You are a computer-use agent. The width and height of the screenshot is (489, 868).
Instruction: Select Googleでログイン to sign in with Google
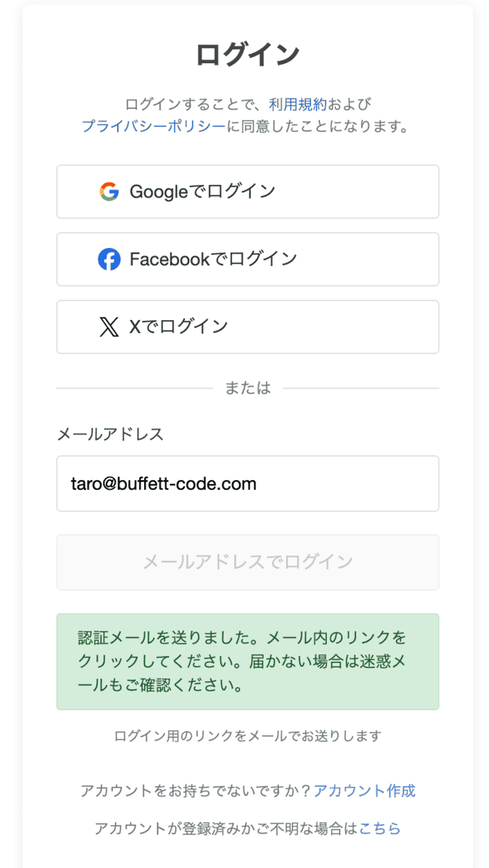[247, 192]
